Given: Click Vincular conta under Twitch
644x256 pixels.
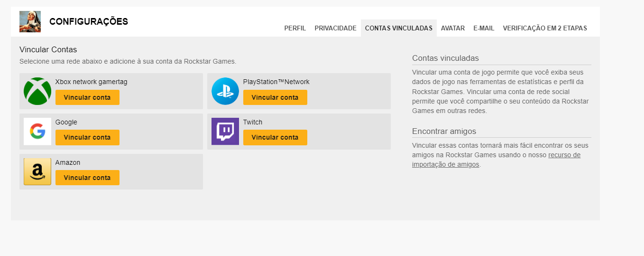Looking at the screenshot, I should pos(275,137).
